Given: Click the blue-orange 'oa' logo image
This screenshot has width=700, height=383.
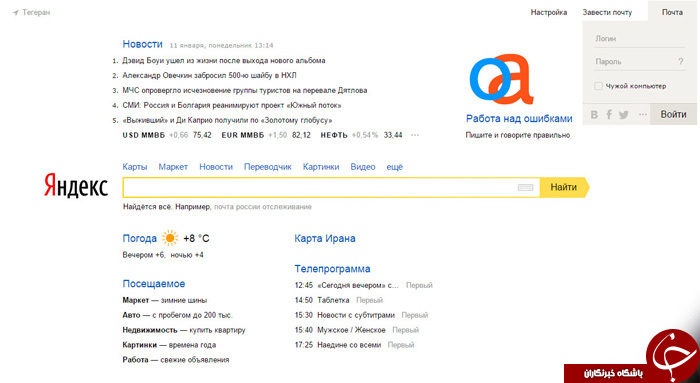Looking at the screenshot, I should click(501, 79).
